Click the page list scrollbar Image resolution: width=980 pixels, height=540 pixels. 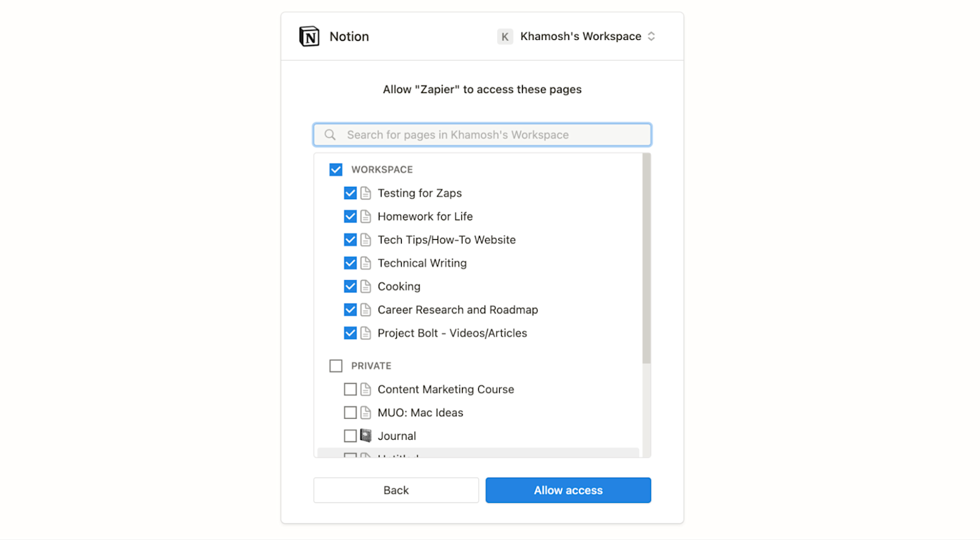tap(646, 259)
